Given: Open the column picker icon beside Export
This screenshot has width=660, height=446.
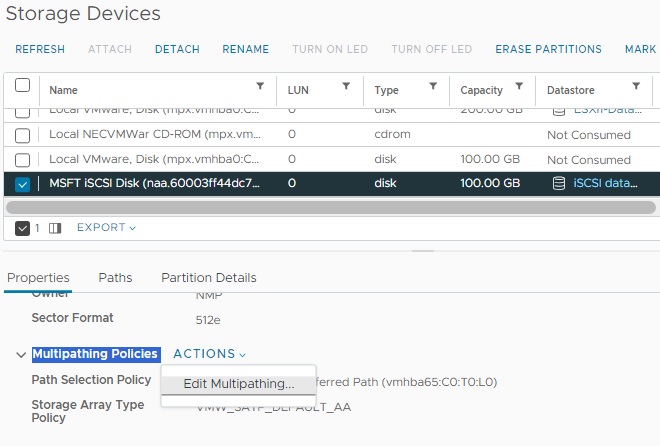Looking at the screenshot, I should click(x=55, y=228).
